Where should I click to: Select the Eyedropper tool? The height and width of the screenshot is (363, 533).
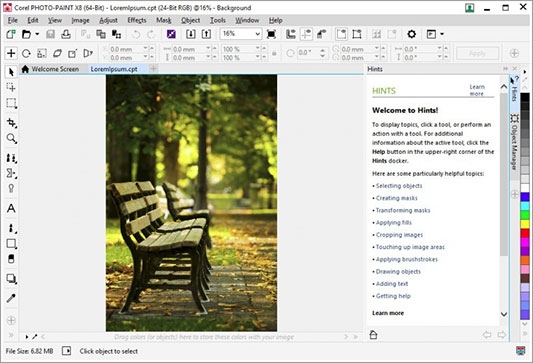11,298
